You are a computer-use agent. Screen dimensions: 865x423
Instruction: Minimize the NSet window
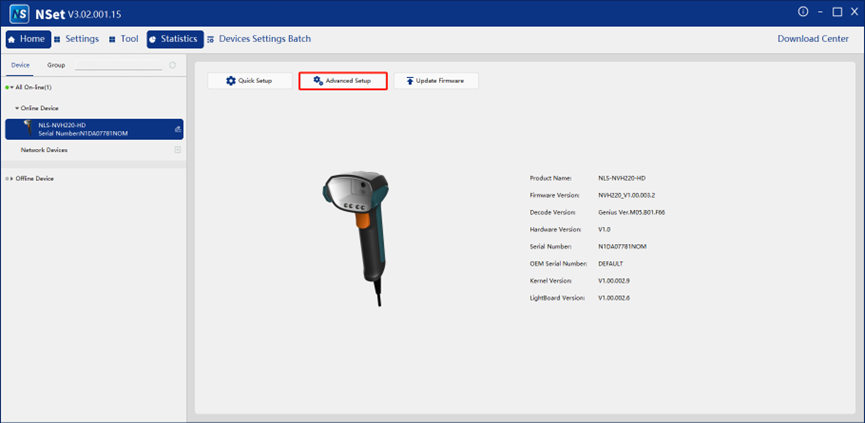821,12
